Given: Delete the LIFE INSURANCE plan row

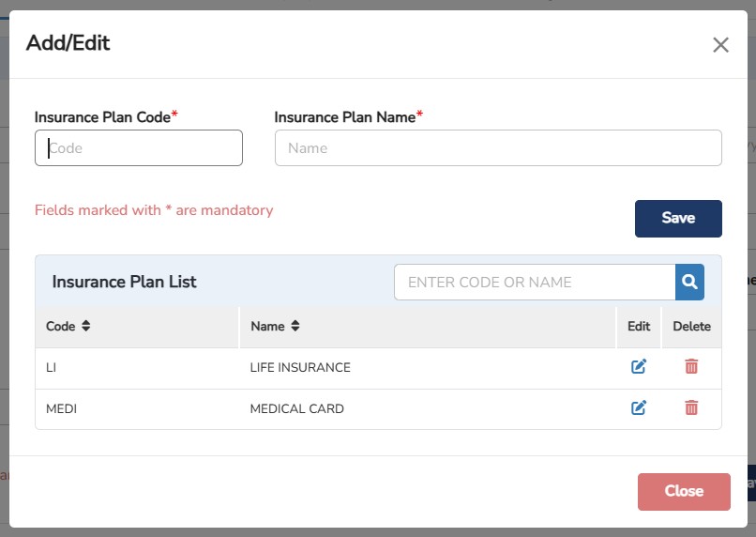Looking at the screenshot, I should click(691, 367).
